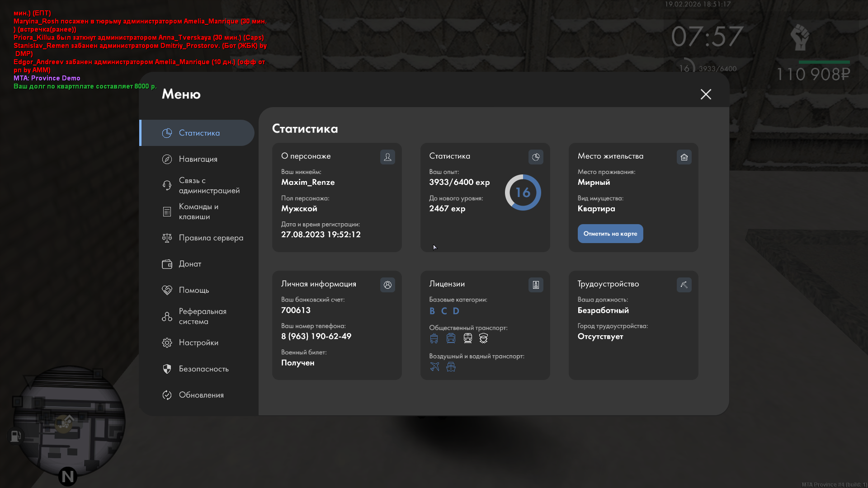
Task: Click the level 16 circular progress ring
Action: pos(523,192)
